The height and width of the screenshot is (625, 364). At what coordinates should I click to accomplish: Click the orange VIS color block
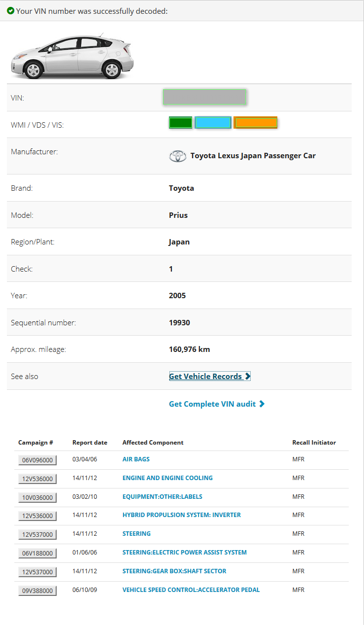(x=256, y=123)
